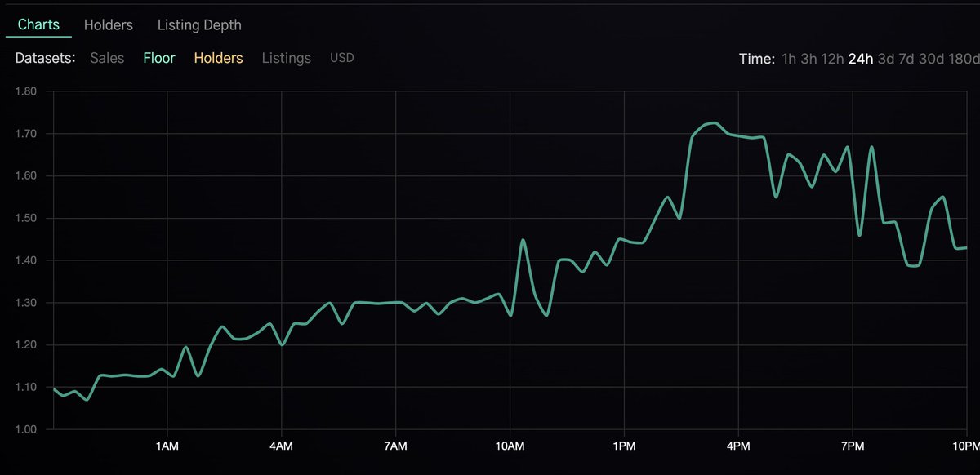This screenshot has height=475, width=980.
Task: Set time range to 3d
Action: (x=886, y=59)
